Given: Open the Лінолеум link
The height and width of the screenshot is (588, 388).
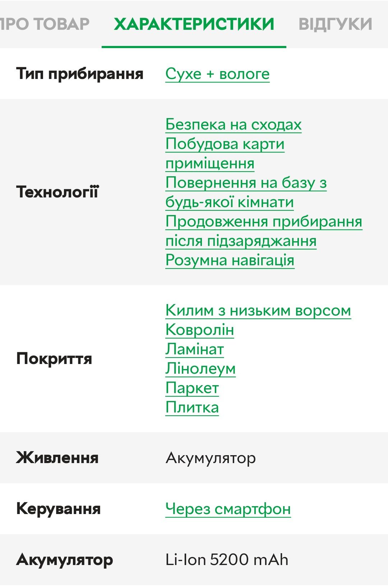Looking at the screenshot, I should [x=200, y=369].
